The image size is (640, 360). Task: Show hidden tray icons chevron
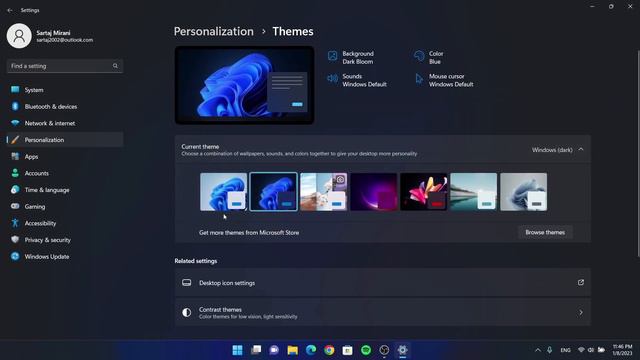[x=538, y=350]
